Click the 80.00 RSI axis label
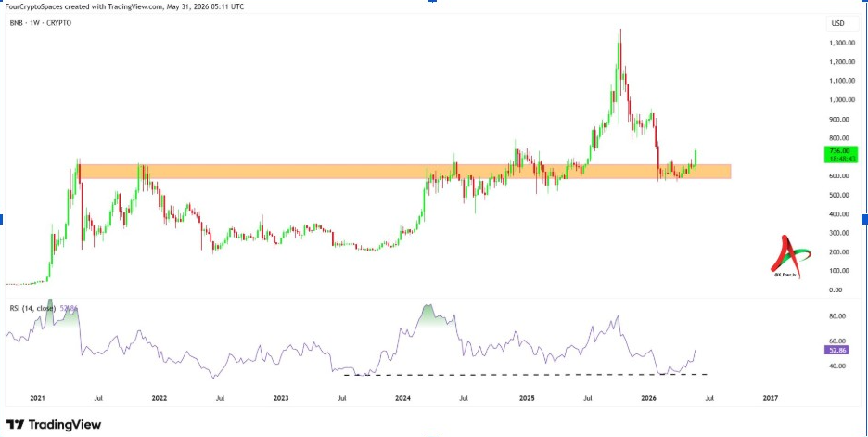Viewport: 868px width, 437px height. tap(838, 316)
